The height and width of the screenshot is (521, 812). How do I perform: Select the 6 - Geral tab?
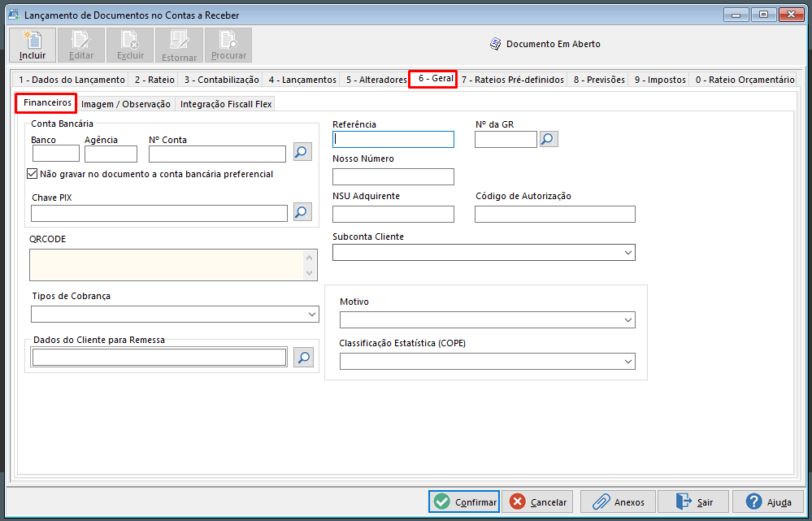tap(433, 79)
